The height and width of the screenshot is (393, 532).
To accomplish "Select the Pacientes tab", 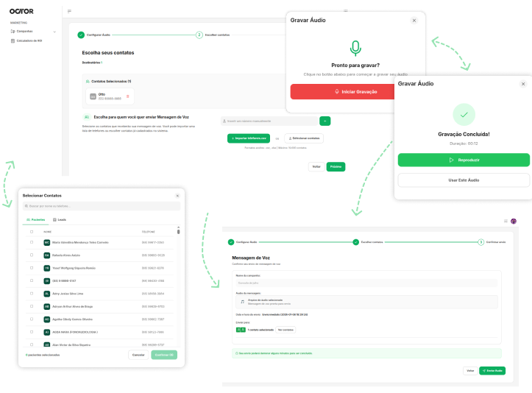I will pos(36,219).
